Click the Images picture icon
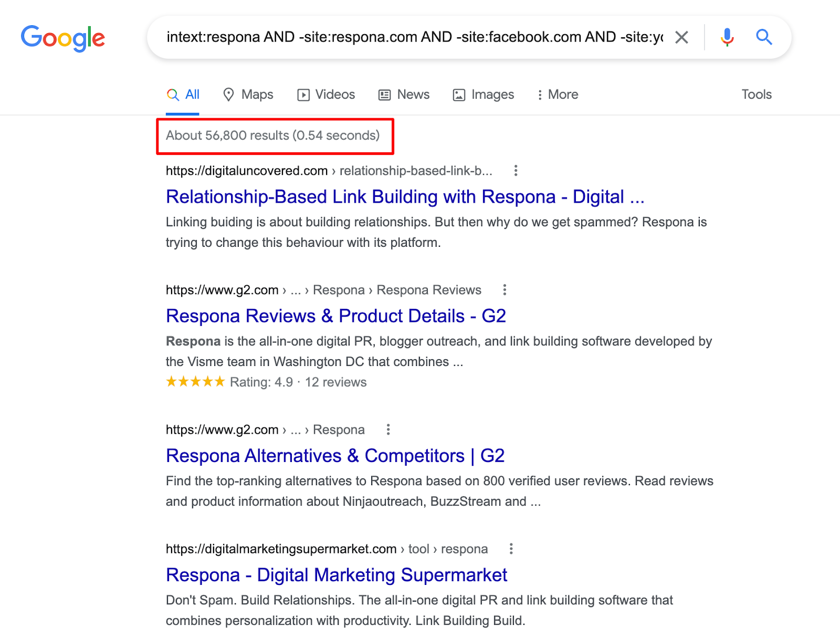Viewport: 840px width, 639px height. (459, 95)
